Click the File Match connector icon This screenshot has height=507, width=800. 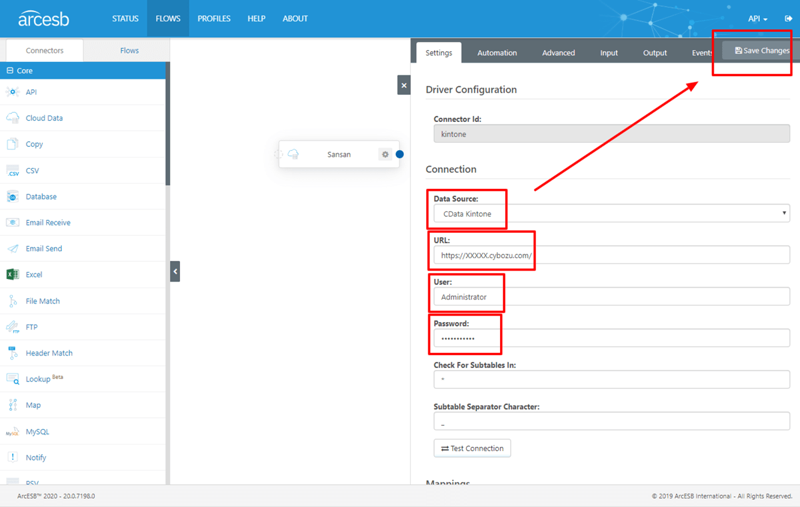[x=13, y=301]
